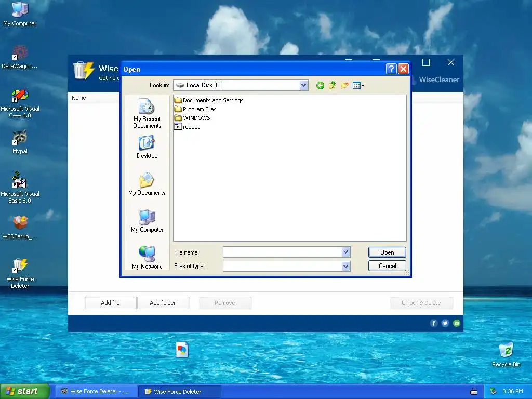This screenshot has width=532, height=399.
Task: Go back using green arrow icon
Action: (320, 86)
